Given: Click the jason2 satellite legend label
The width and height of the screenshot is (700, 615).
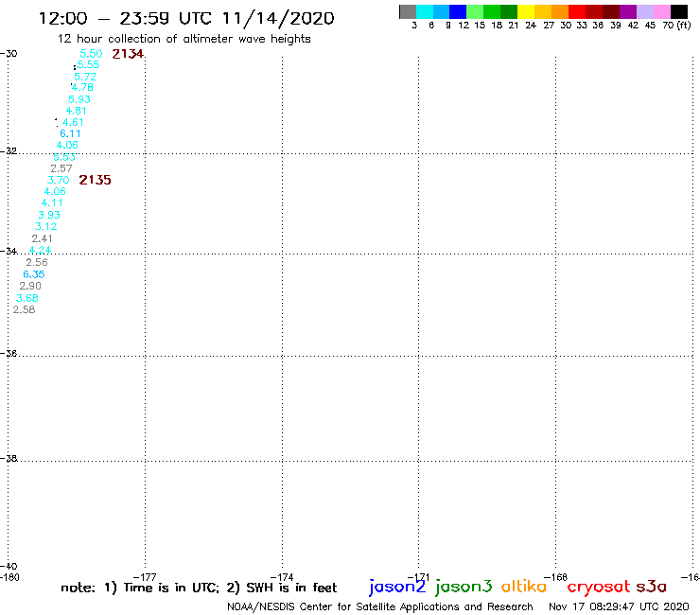Looking at the screenshot, I should 397,587.
